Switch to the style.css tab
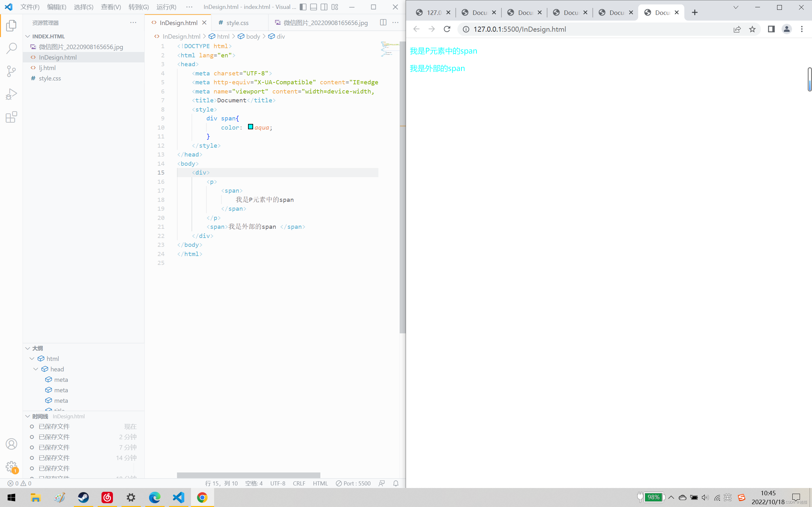 237,22
